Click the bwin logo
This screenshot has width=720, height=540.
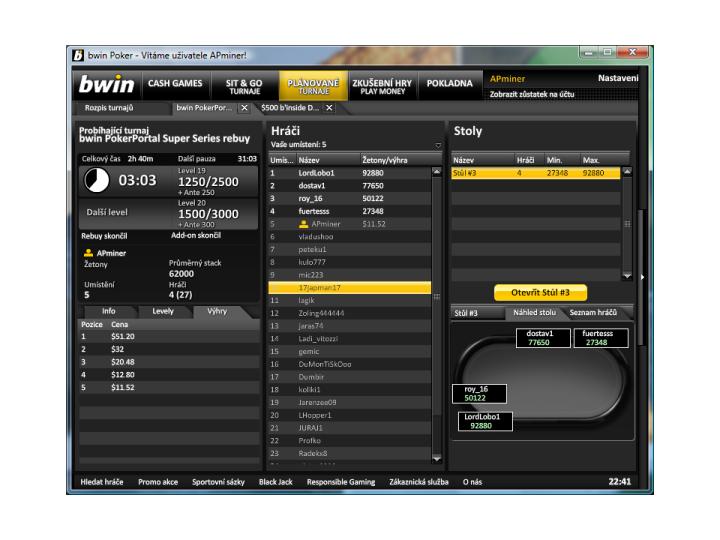(107, 85)
